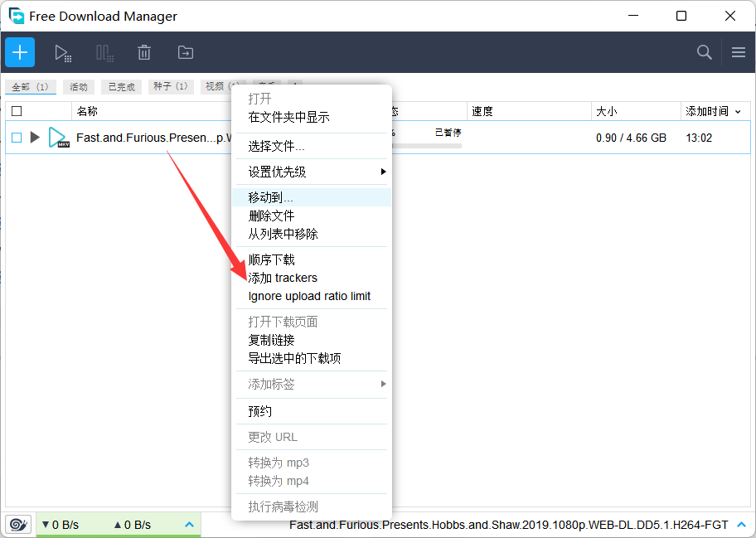This screenshot has width=756, height=538.
Task: Click size value 0.90 / 4.66 GB
Action: point(631,138)
